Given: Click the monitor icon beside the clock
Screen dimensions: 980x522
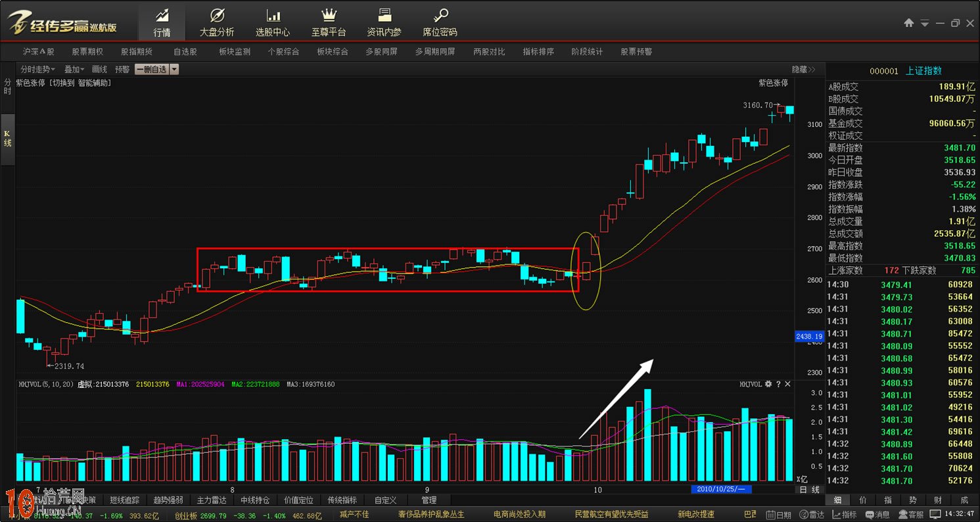Looking at the screenshot, I should 935,515.
